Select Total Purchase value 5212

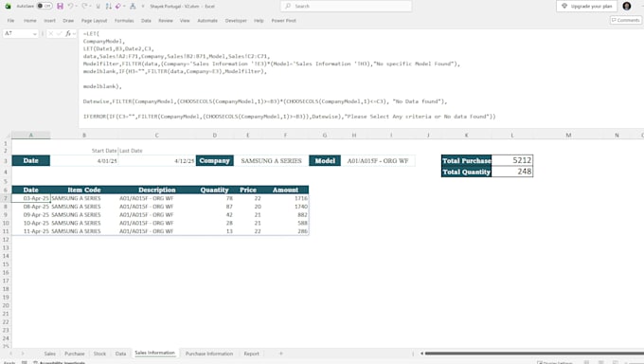pos(512,160)
